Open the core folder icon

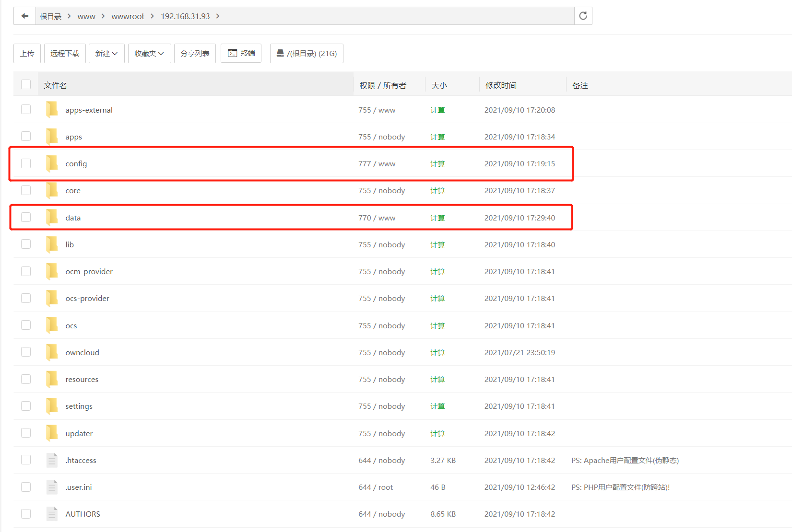[x=52, y=190]
